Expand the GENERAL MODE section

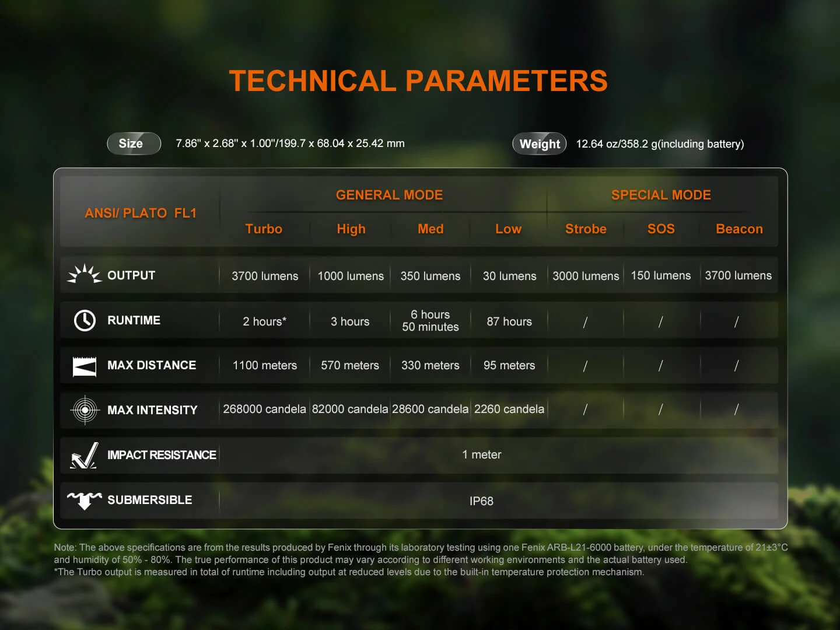389,195
